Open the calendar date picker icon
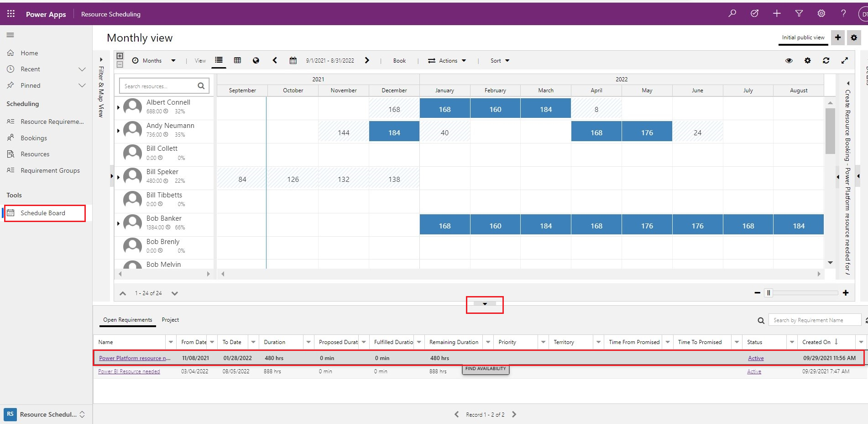 [293, 60]
